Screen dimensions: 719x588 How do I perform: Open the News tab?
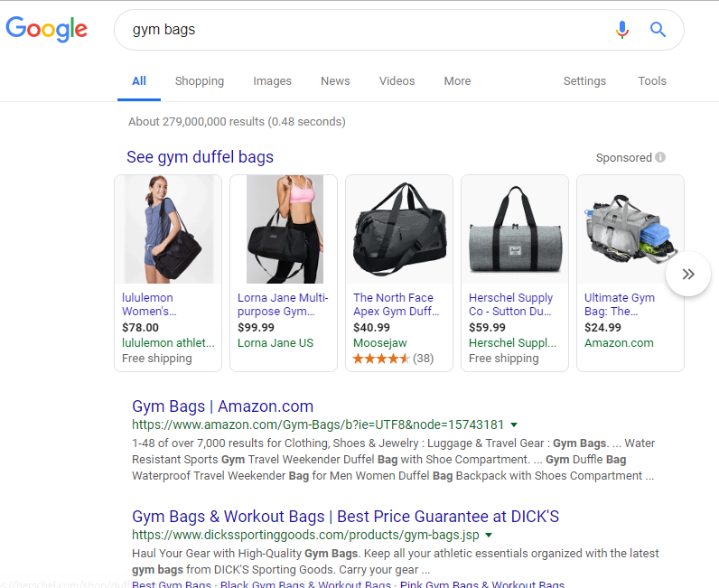pos(335,81)
